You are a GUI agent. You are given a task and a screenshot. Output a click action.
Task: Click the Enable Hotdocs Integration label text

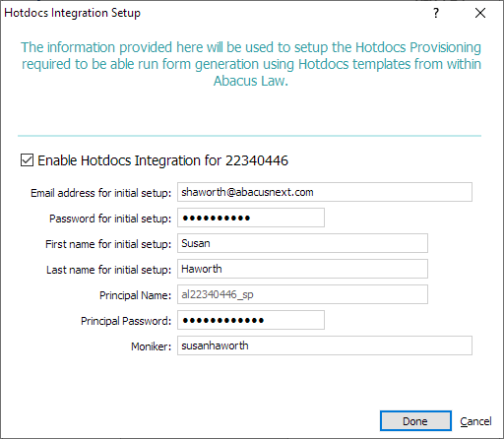pos(162,160)
